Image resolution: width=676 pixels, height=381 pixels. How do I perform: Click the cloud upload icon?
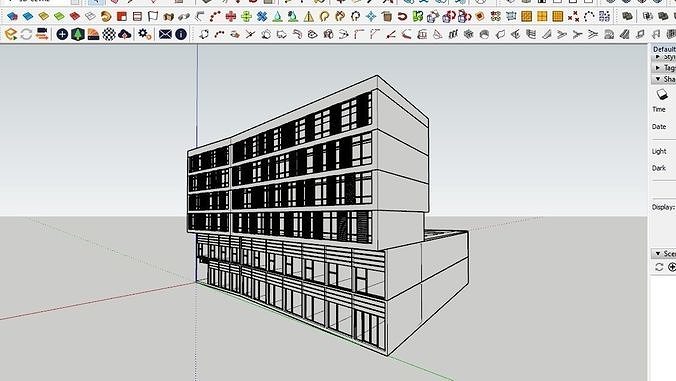click(125, 34)
